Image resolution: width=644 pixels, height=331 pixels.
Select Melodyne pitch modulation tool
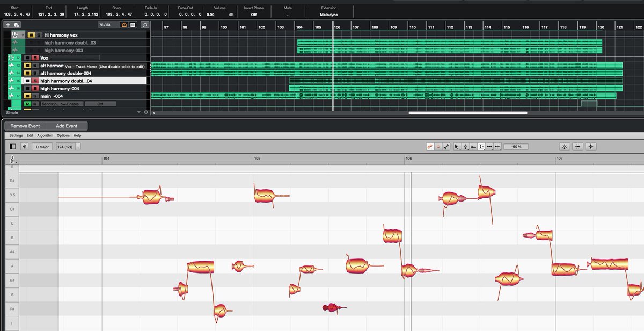(465, 146)
